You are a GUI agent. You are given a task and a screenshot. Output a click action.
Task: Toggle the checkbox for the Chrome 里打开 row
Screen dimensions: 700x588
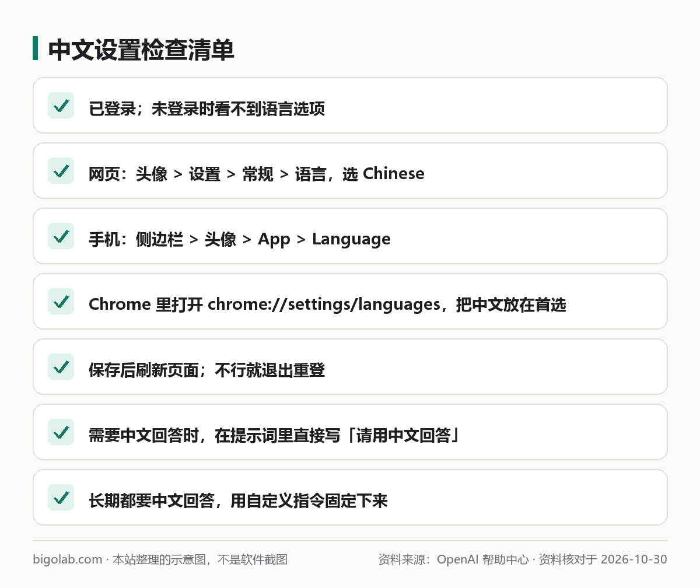(x=61, y=302)
